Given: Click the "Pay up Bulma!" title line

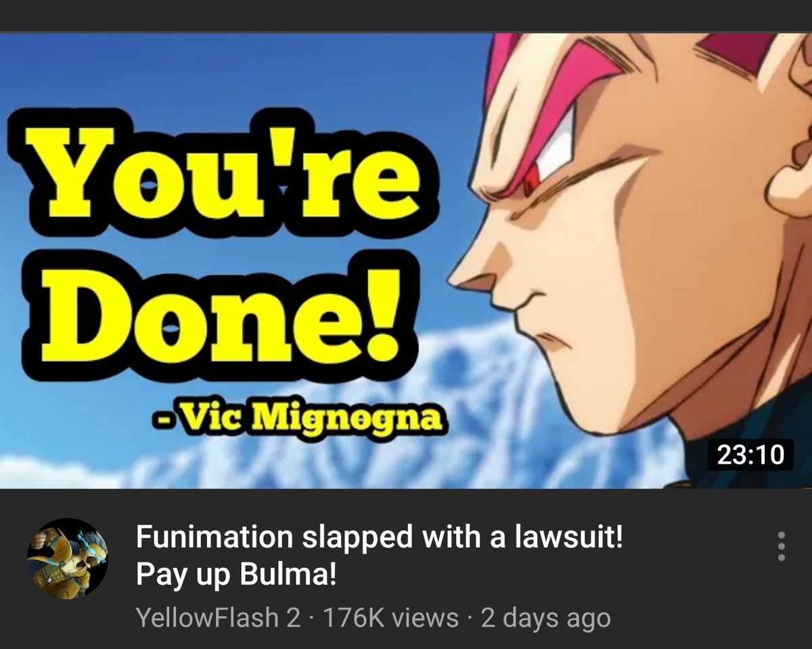Looking at the screenshot, I should (x=235, y=575).
